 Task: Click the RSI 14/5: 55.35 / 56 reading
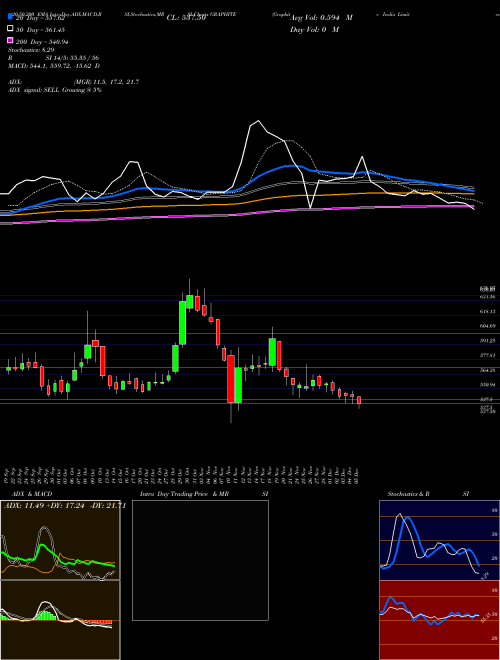(53, 58)
